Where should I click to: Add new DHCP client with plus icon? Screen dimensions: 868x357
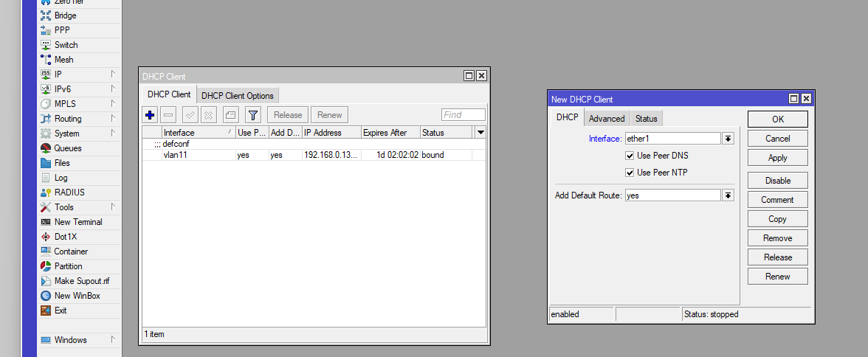(149, 115)
